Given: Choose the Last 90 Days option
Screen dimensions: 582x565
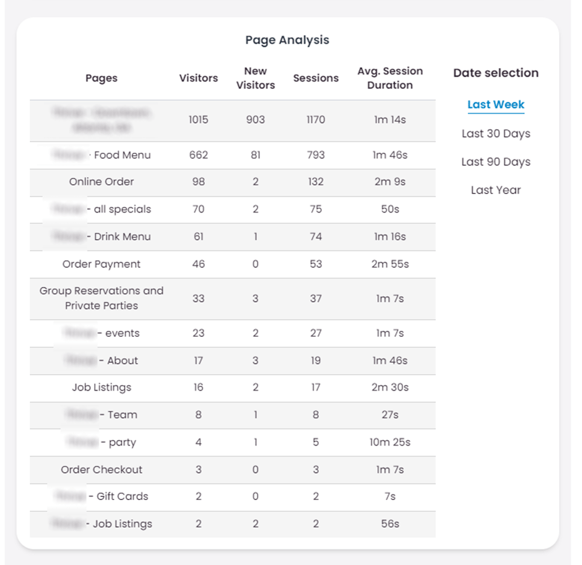Looking at the screenshot, I should pos(496,162).
